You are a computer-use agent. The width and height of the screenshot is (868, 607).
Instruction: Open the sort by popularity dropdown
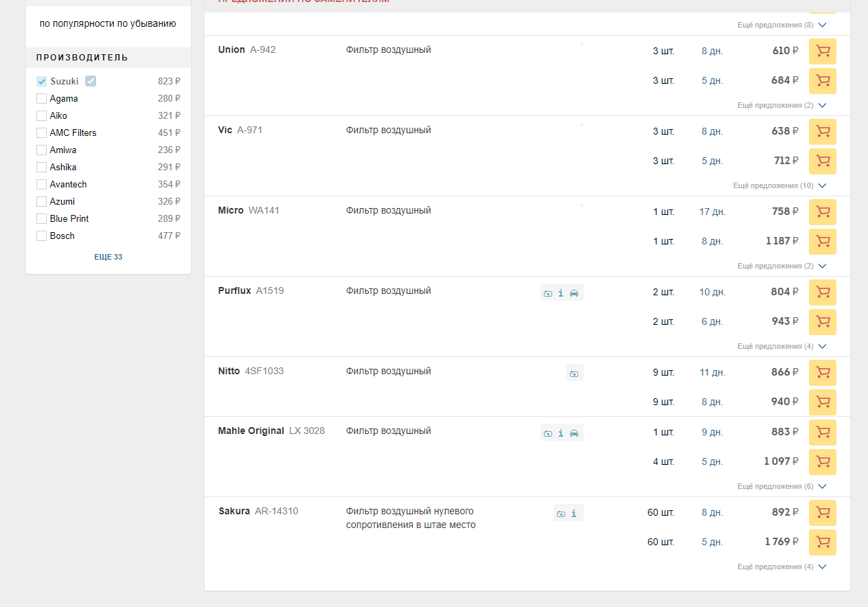click(108, 24)
